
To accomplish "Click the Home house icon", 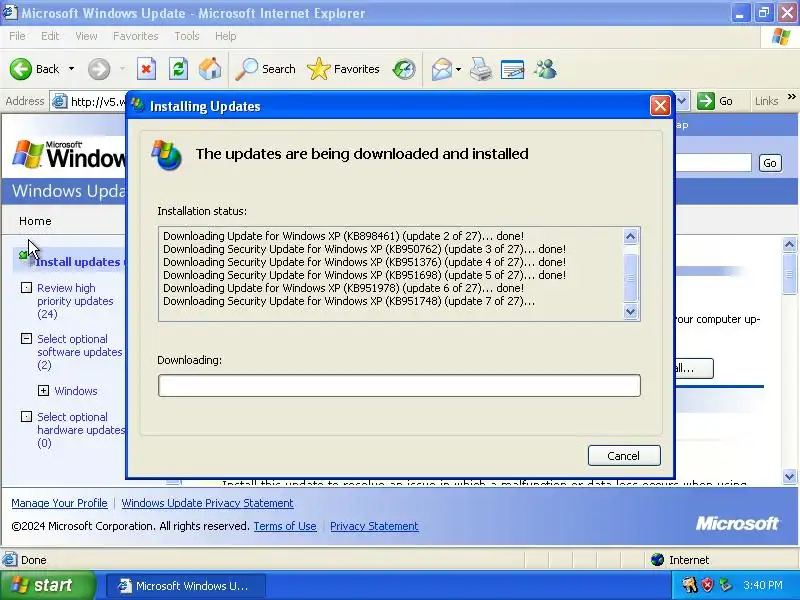I will click(x=210, y=69).
